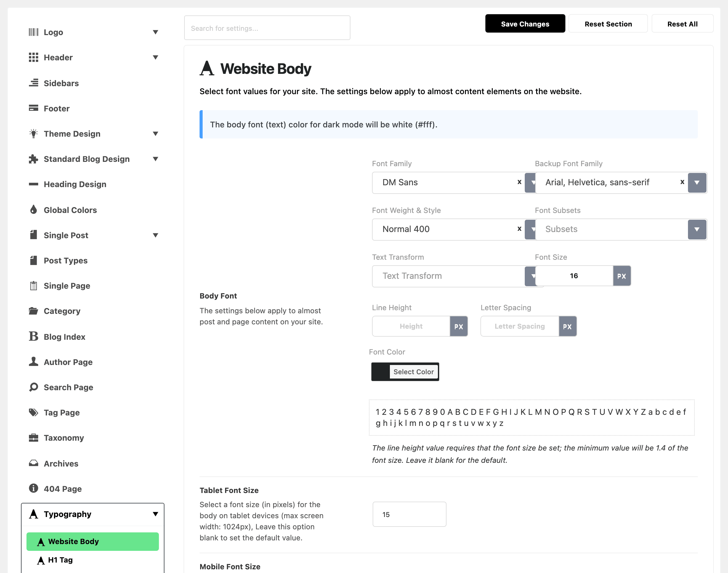Clear the Normal 400 font weight selection
The height and width of the screenshot is (573, 728).
tap(519, 228)
